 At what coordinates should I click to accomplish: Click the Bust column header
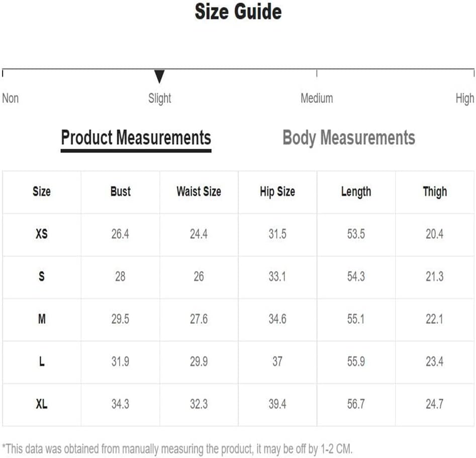(x=121, y=192)
